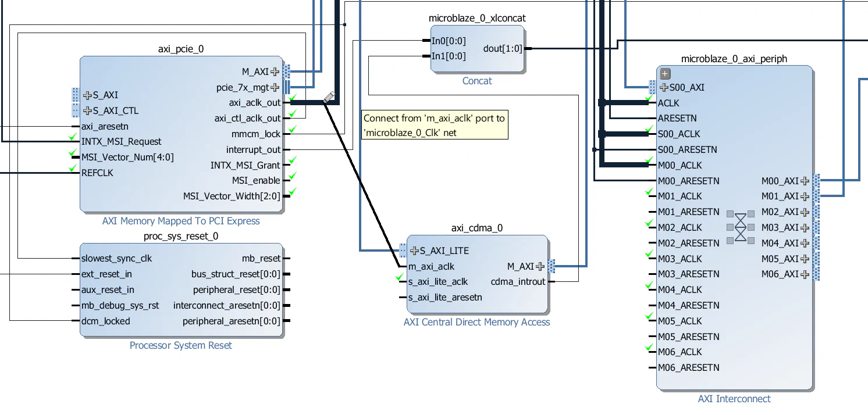Click the green checkmark beside mmcm_lock
The width and height of the screenshot is (868, 415).
[290, 129]
